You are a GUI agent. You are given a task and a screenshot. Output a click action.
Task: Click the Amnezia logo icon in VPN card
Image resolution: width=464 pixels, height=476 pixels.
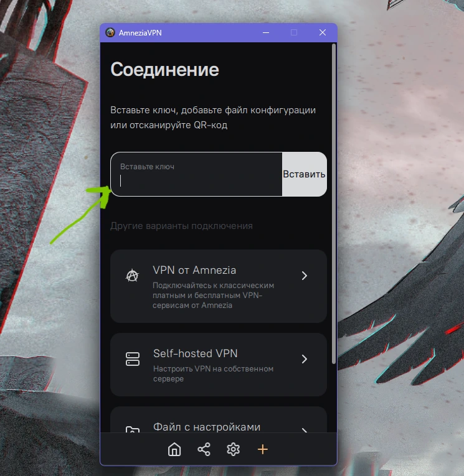click(132, 276)
